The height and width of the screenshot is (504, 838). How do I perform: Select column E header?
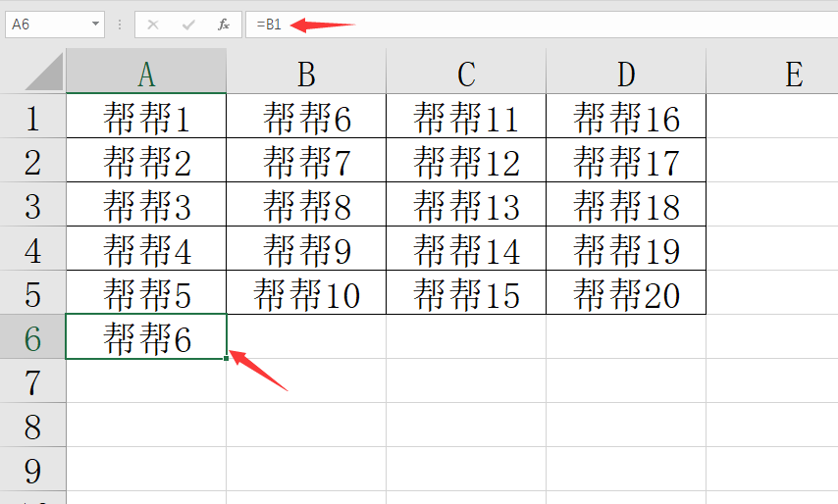point(772,71)
